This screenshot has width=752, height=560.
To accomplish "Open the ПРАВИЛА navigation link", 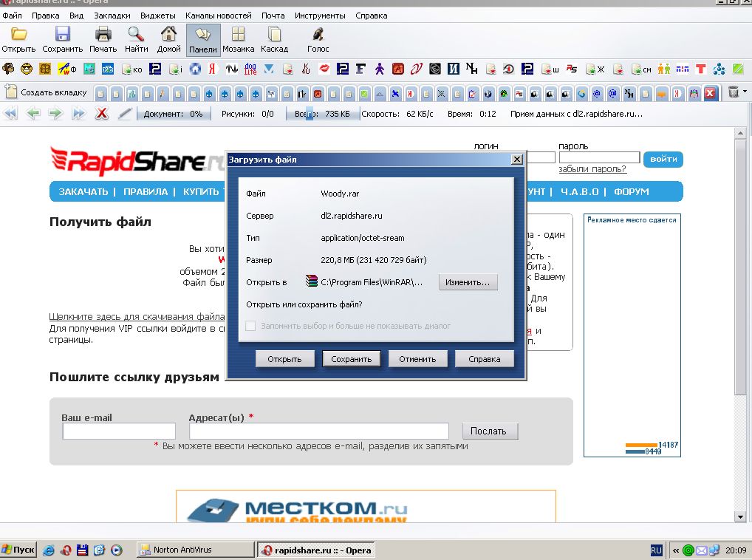I will (146, 192).
